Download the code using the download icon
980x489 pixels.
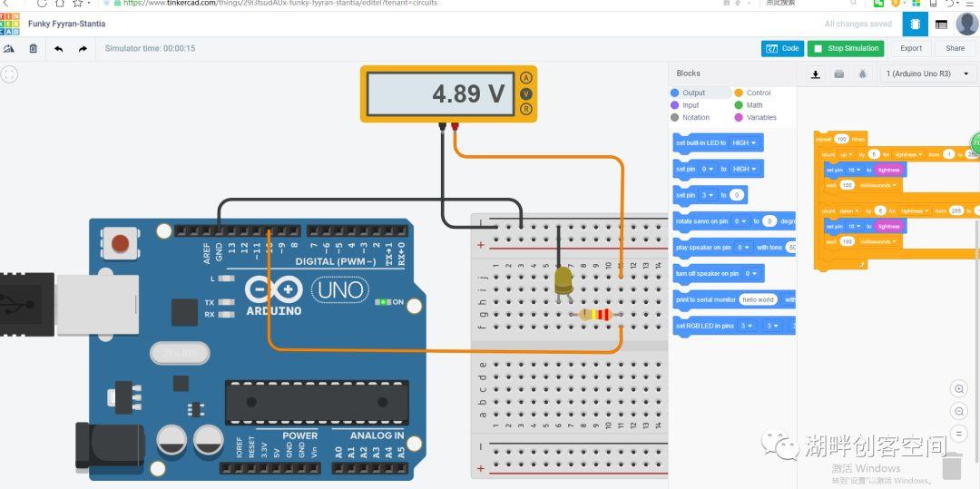click(x=815, y=73)
